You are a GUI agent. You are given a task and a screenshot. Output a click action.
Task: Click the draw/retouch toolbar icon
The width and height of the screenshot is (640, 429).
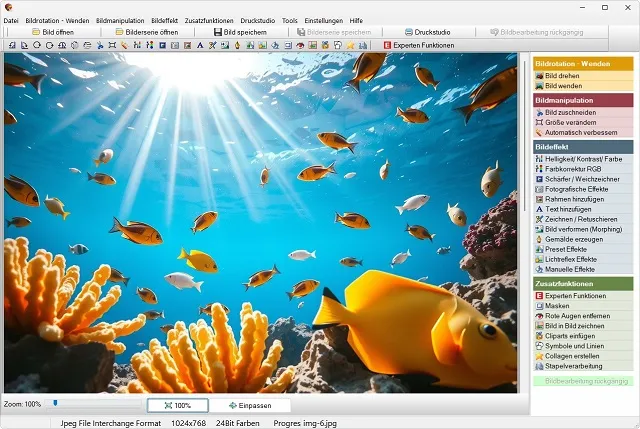pyautogui.click(x=213, y=45)
